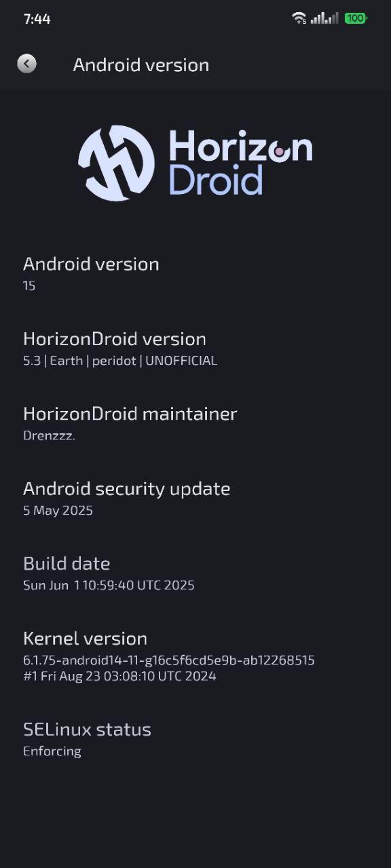Open the SELinux status entry
Viewport: 391px width, 868px height.
195,739
